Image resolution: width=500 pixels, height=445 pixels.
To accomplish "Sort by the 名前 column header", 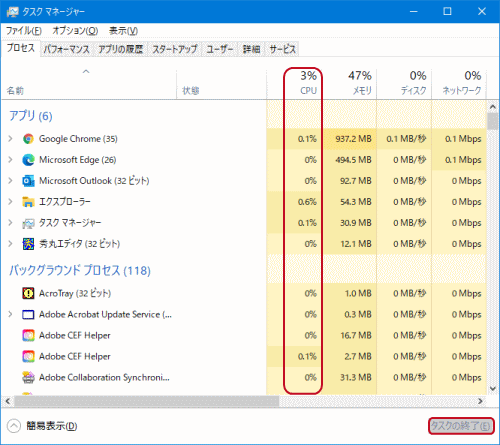I will (x=89, y=84).
